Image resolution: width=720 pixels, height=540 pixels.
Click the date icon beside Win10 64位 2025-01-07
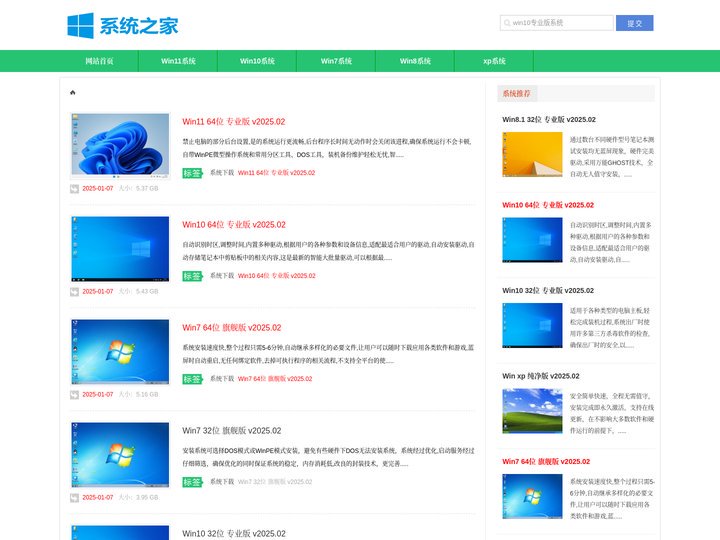pos(74,292)
